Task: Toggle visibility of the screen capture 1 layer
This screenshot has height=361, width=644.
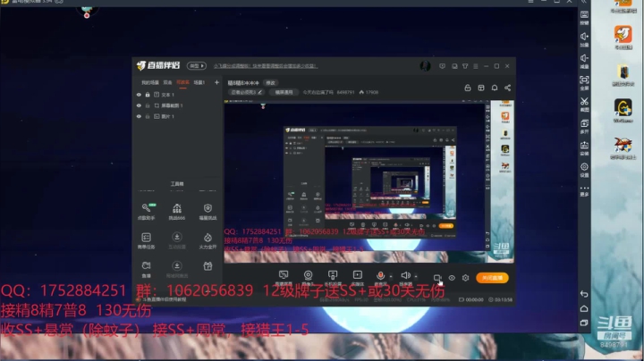Action: coord(139,105)
